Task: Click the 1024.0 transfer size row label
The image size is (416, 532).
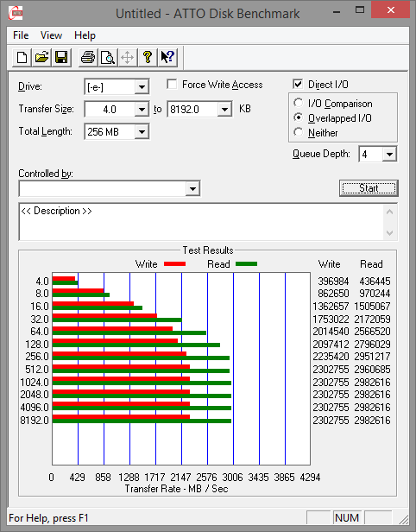Action: [35, 383]
